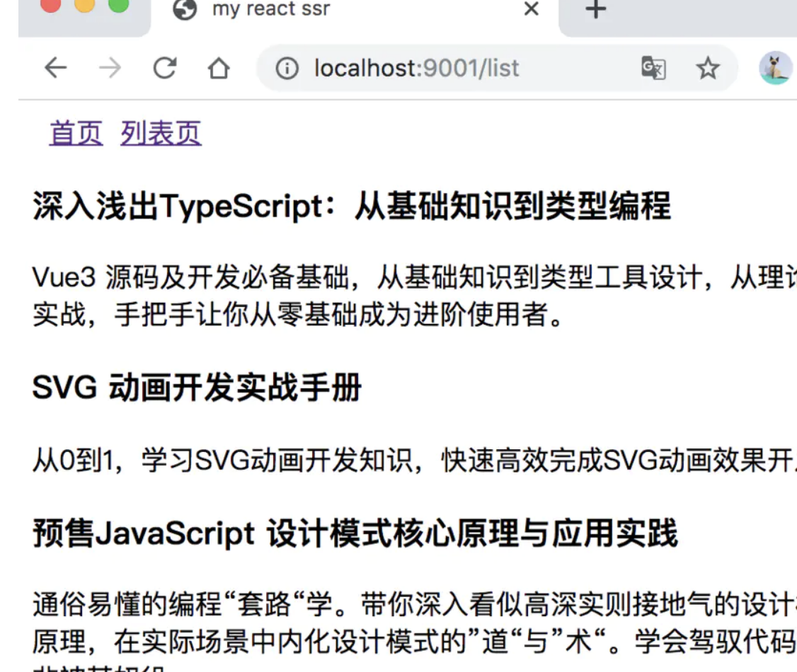Open the browser home page
The height and width of the screenshot is (672, 797).
tap(219, 69)
